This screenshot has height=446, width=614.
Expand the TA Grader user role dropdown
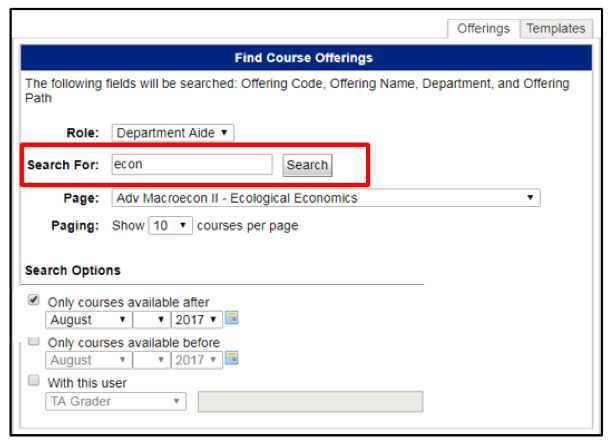(x=116, y=401)
